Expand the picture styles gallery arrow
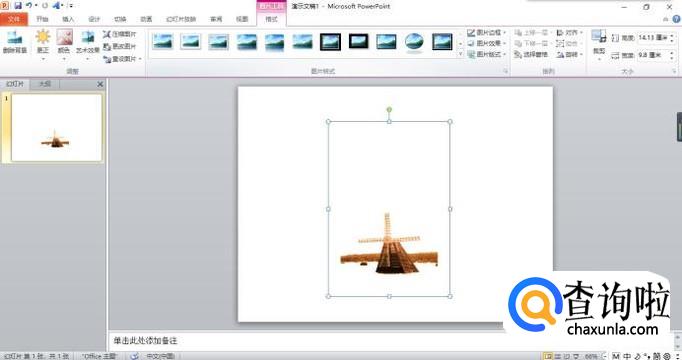 [x=461, y=54]
